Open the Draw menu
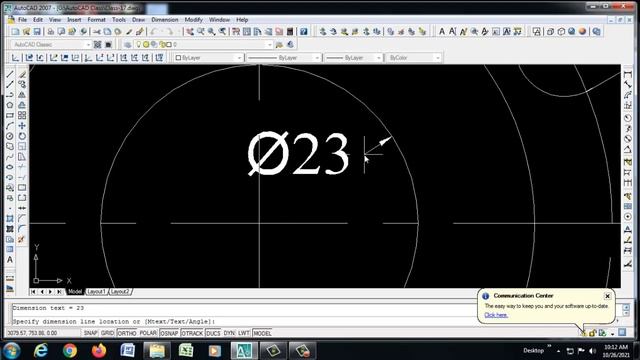Viewport: 640px width, 360px height. tap(138, 20)
